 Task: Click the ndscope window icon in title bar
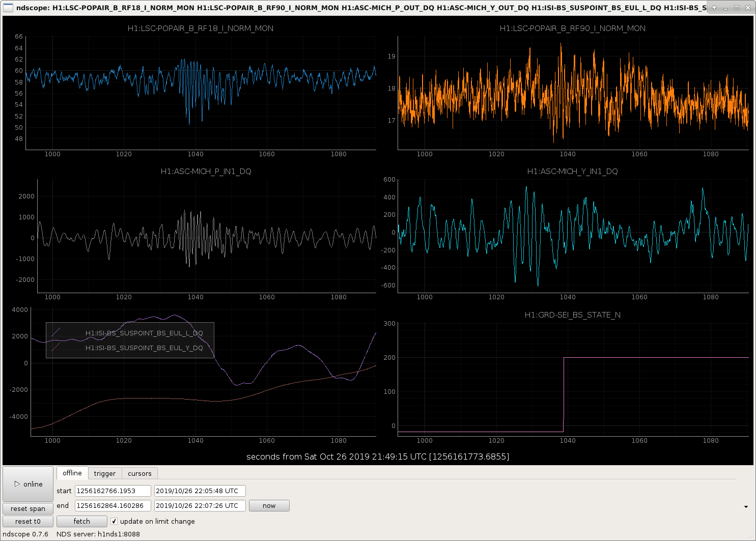8,8
